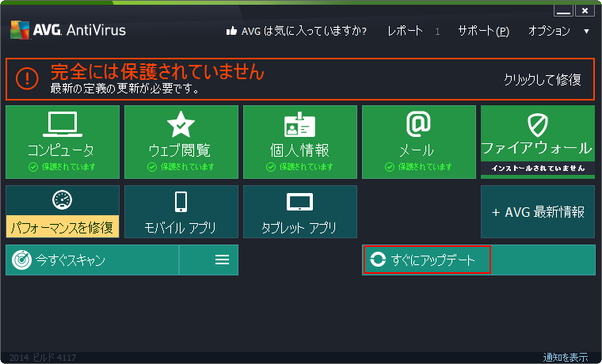Open + AVG 最新情報 tile
The height and width of the screenshot is (364, 602).
538,212
